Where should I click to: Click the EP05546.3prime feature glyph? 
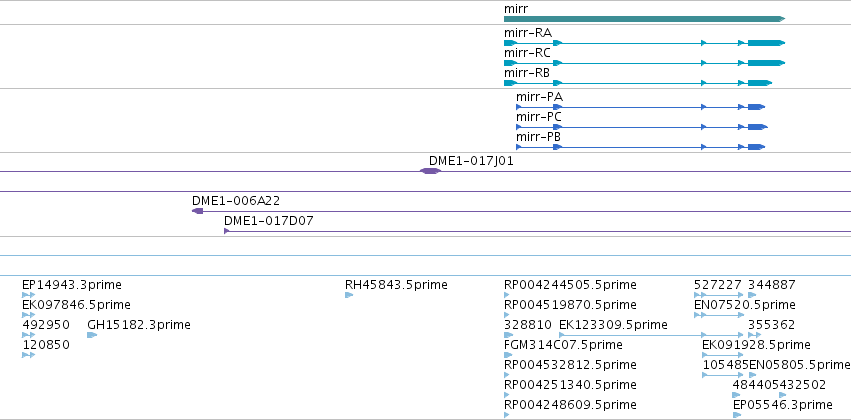(737, 415)
